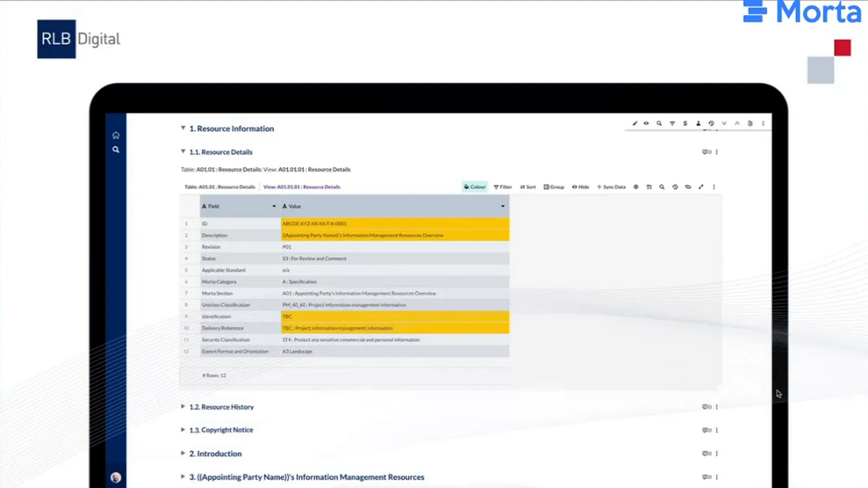The height and width of the screenshot is (488, 868).
Task: Open the table history clock icon
Action: point(675,187)
